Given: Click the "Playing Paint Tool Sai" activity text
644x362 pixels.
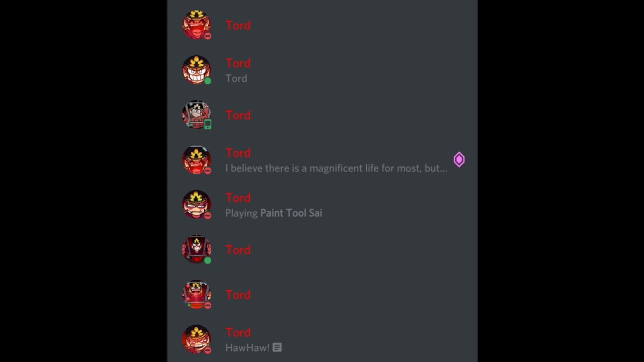Looking at the screenshot, I should [x=274, y=213].
